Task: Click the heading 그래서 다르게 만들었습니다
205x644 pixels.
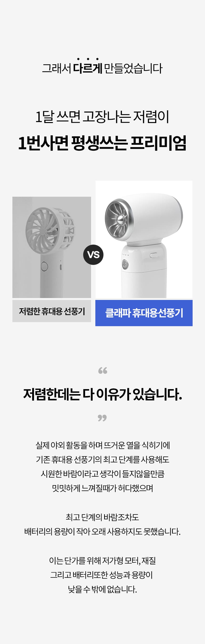Action: pyautogui.click(x=102, y=68)
